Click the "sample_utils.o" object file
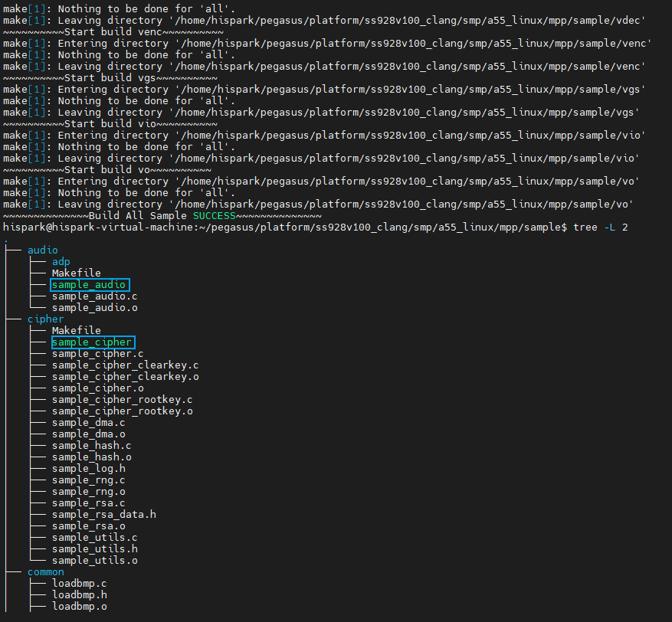 [x=95, y=561]
